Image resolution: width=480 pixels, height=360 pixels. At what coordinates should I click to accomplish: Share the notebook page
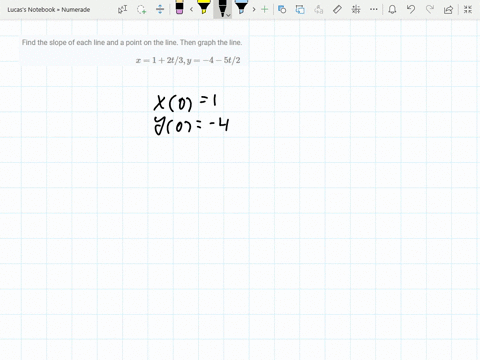(448, 10)
